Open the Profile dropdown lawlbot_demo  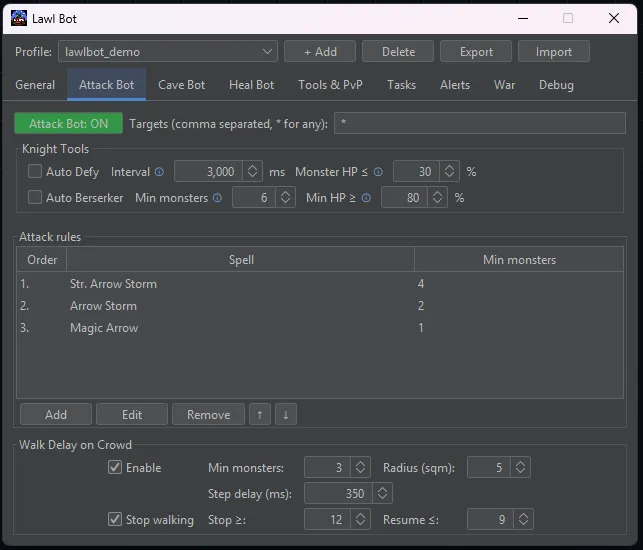(168, 52)
